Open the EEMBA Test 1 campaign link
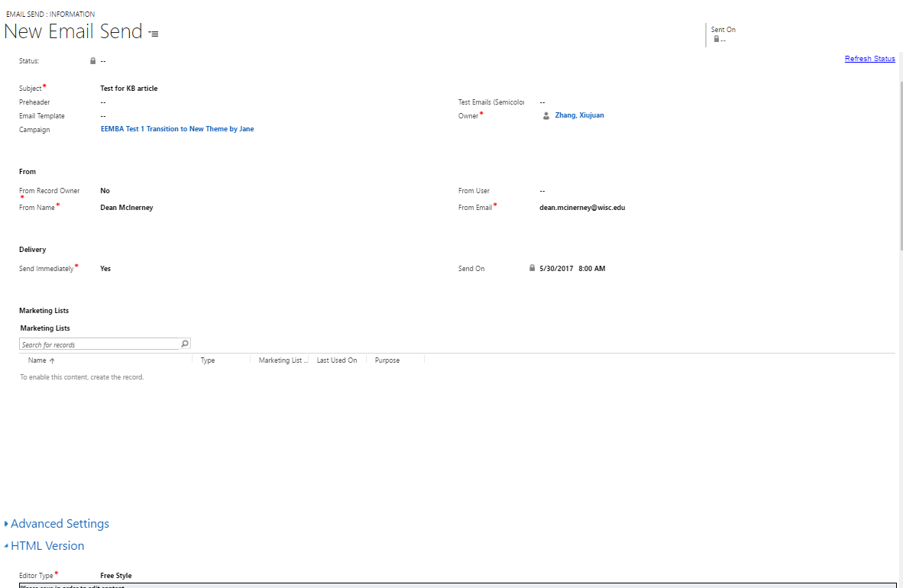Viewport: 903px width, 588px height. 177,130
